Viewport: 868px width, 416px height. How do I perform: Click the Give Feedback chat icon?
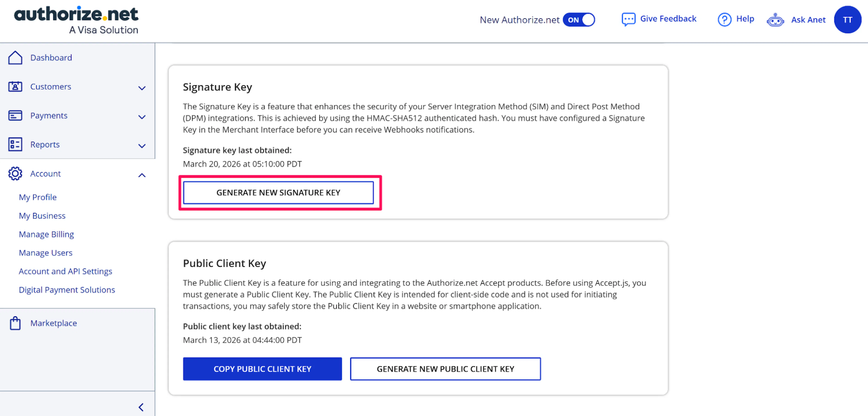coord(628,19)
